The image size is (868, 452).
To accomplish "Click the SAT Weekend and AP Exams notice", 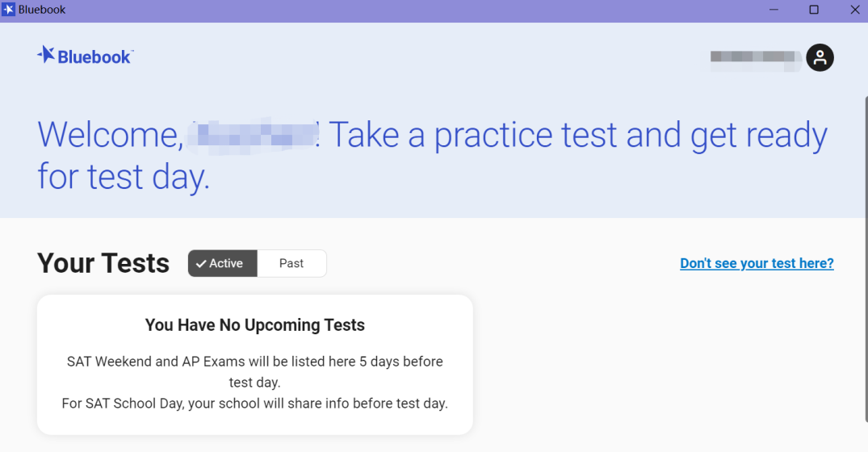I will pos(254,372).
